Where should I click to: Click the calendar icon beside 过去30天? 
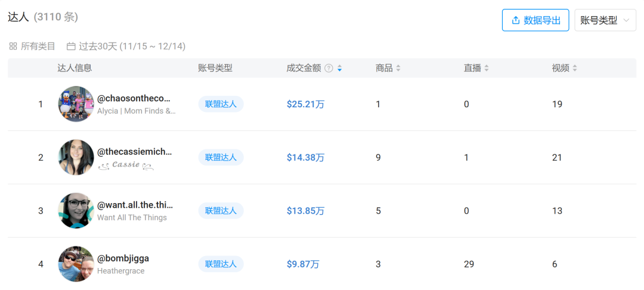[x=71, y=46]
